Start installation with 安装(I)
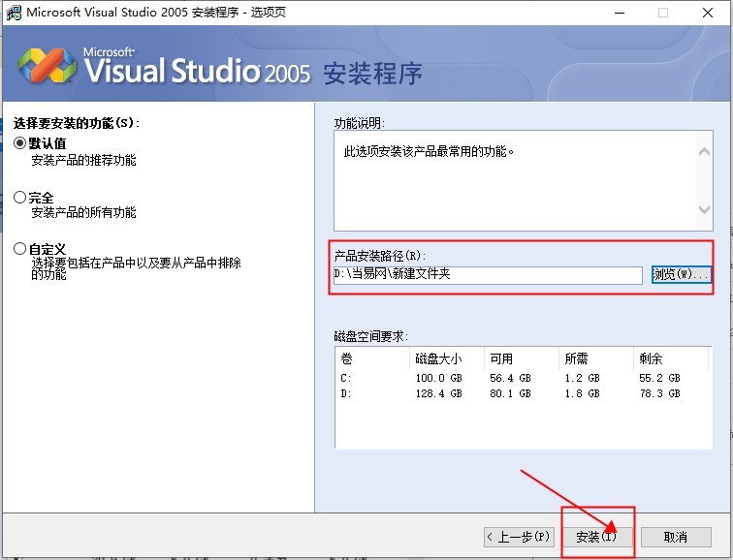 tap(596, 537)
